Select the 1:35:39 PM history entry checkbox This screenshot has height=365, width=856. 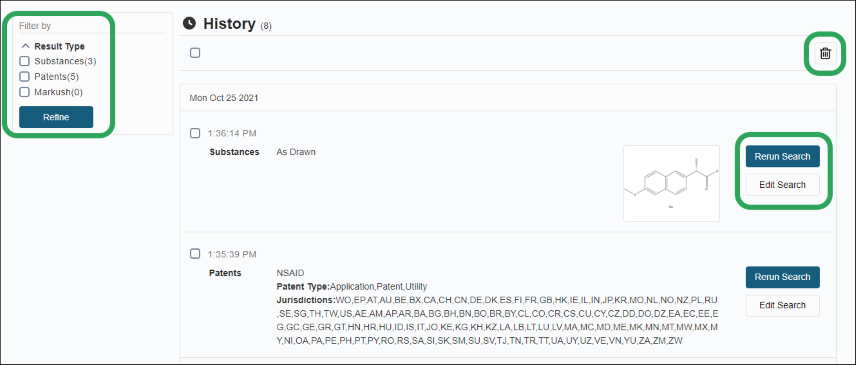[x=195, y=254]
